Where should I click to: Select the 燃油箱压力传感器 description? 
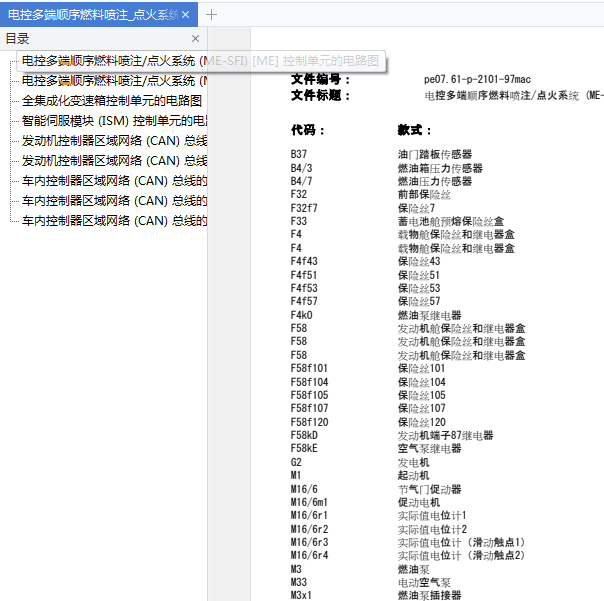click(x=440, y=168)
